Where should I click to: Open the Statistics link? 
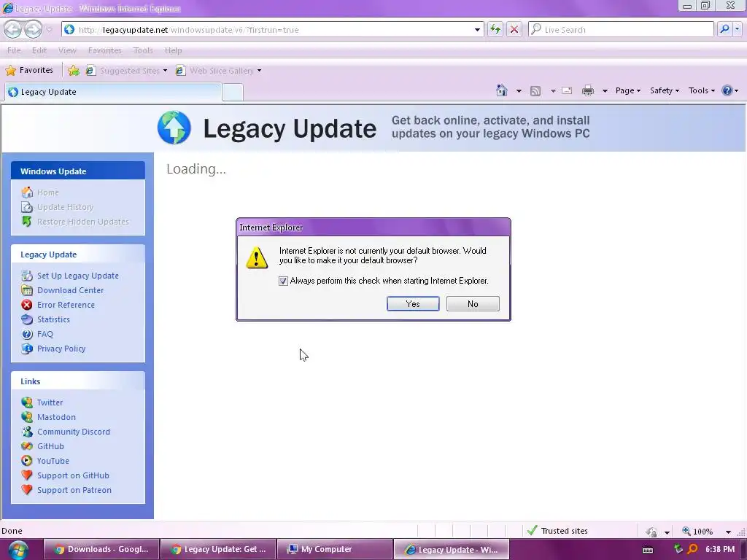pos(53,319)
